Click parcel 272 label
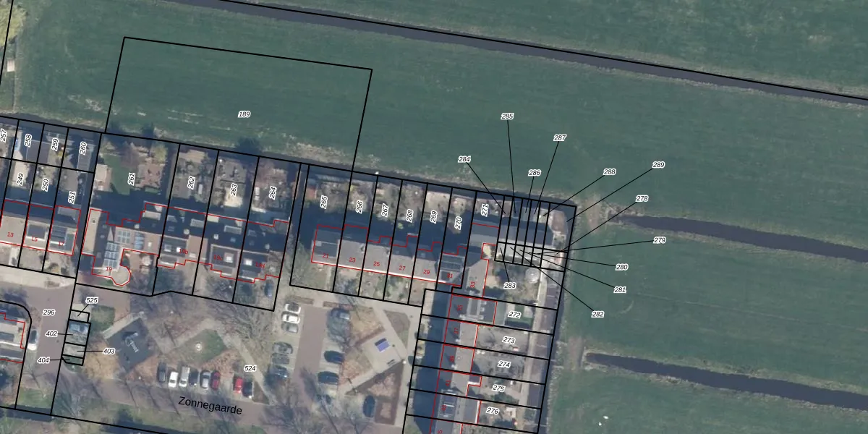The height and width of the screenshot is (434, 868). tap(514, 315)
